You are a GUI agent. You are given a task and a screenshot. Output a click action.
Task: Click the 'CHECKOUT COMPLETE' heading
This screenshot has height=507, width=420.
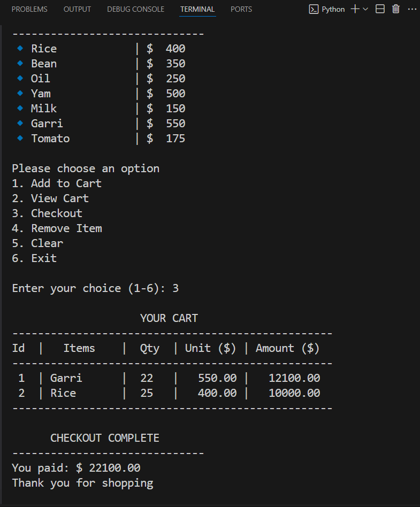(x=105, y=438)
